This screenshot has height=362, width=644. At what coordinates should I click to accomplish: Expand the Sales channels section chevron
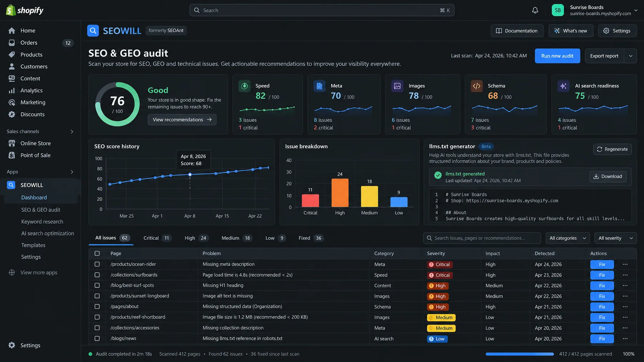coord(72,132)
